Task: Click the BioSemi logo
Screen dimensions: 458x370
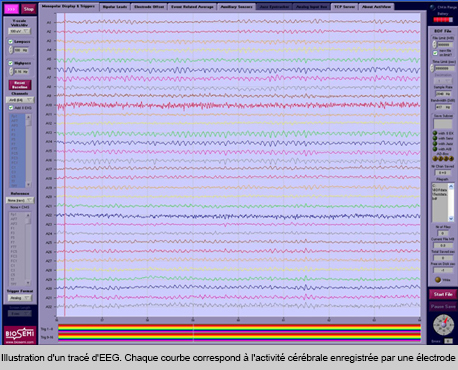Action: pyautogui.click(x=20, y=334)
